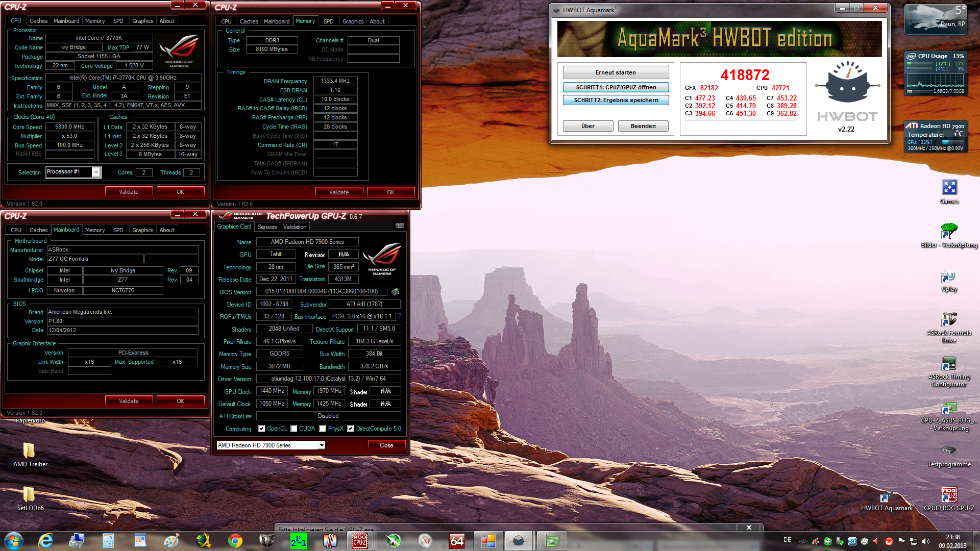This screenshot has width=980, height=551.
Task: Click the Über button in Aquamark
Action: [588, 126]
